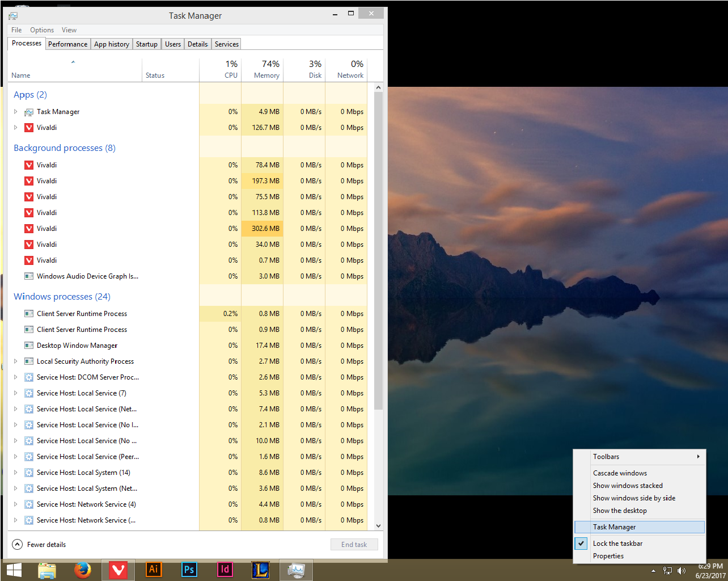728x581 pixels.
Task: Sort by the CPU column header
Action: coord(220,70)
